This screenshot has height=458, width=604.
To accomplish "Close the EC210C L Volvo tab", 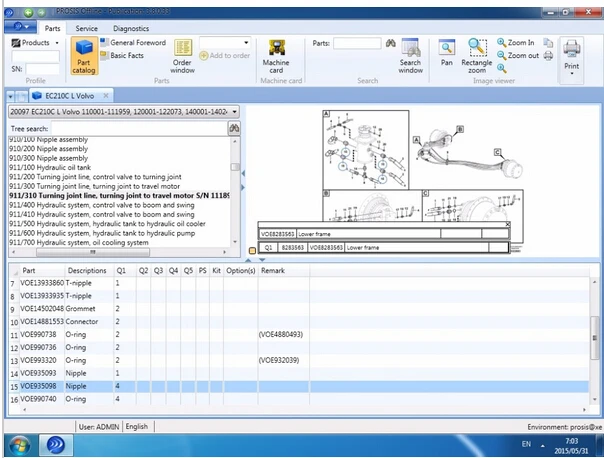I will click(x=106, y=96).
